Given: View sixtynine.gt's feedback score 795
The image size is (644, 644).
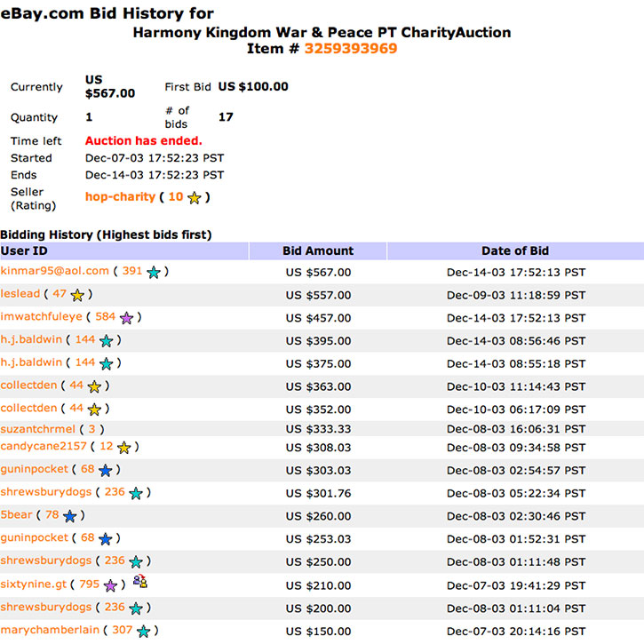Looking at the screenshot, I should [x=90, y=584].
